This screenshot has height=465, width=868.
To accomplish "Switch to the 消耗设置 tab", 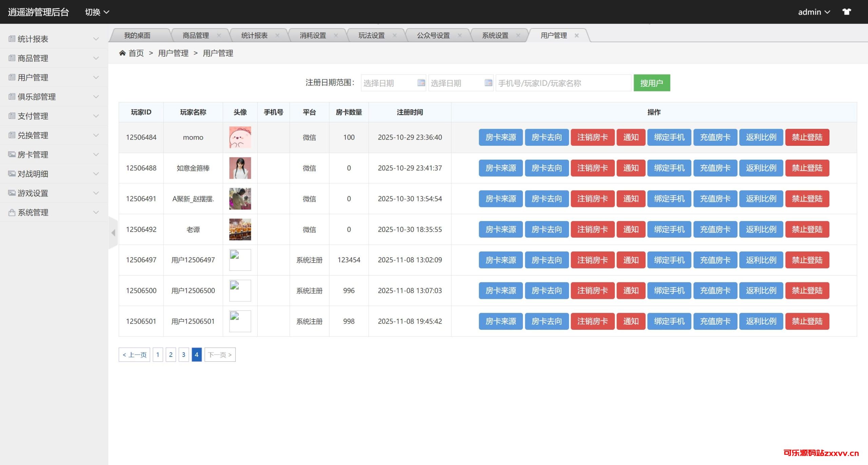I will click(313, 35).
